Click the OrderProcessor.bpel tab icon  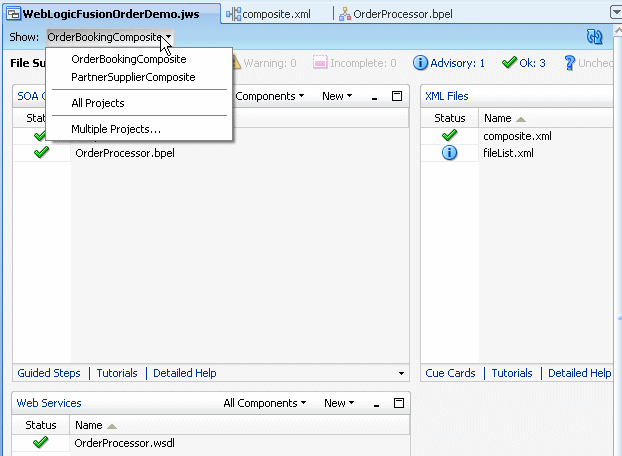(x=345, y=14)
